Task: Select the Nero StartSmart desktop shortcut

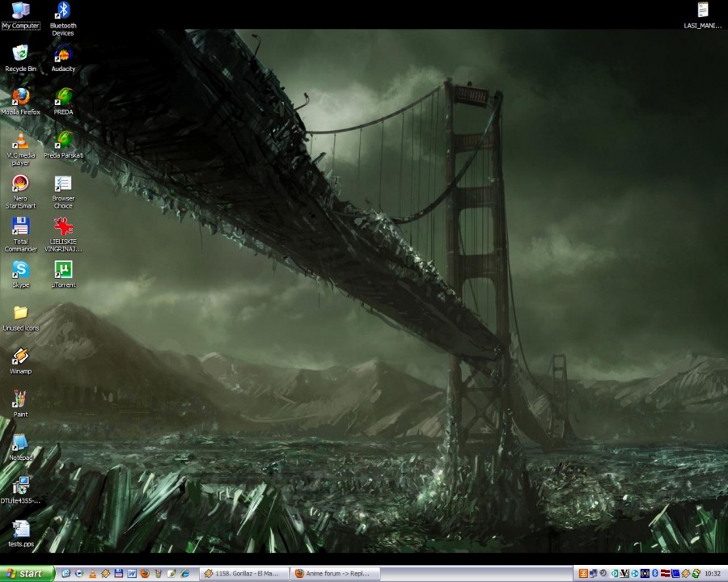Action: (20, 192)
